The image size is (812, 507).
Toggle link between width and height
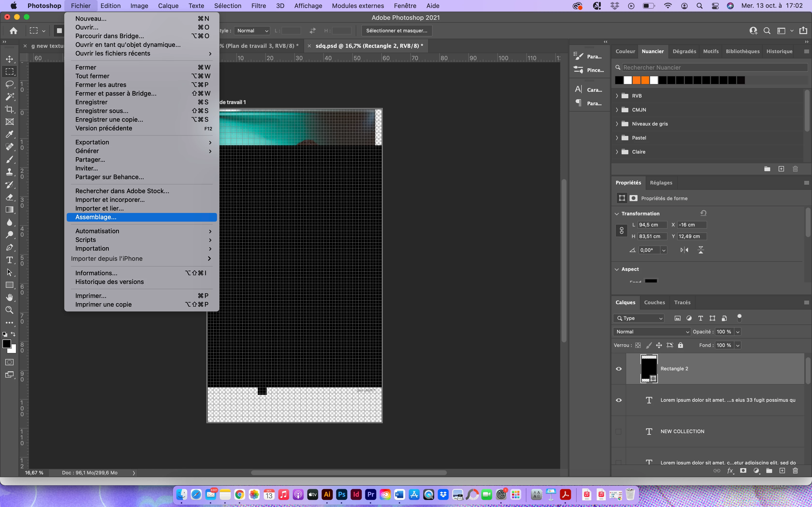621,231
